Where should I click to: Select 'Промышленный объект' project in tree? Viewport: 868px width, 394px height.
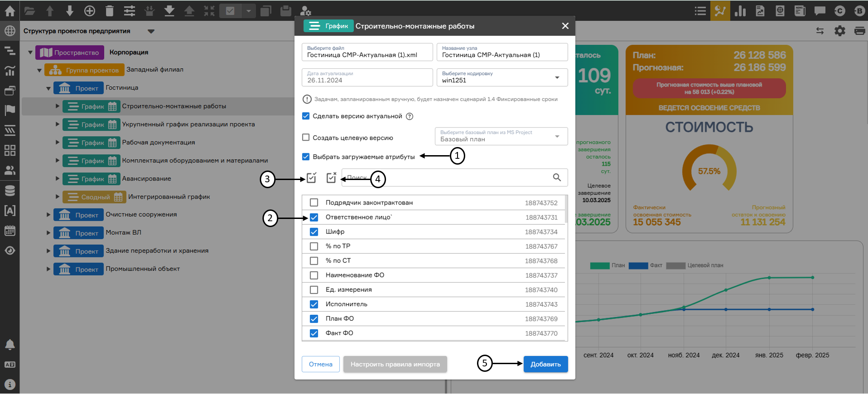coord(143,269)
